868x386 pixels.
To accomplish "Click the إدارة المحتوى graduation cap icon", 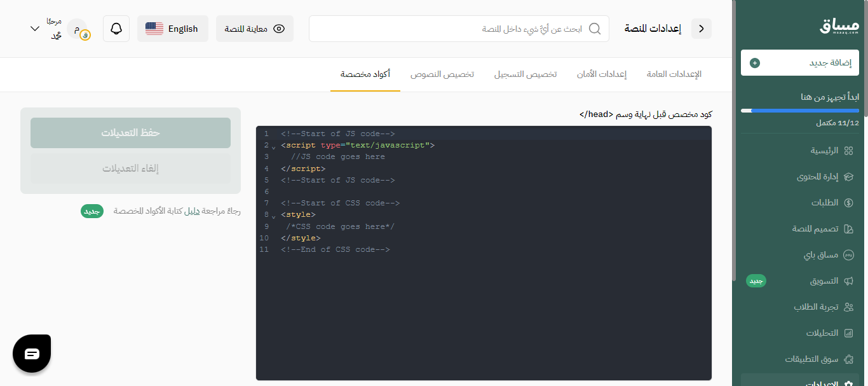I will tap(848, 177).
